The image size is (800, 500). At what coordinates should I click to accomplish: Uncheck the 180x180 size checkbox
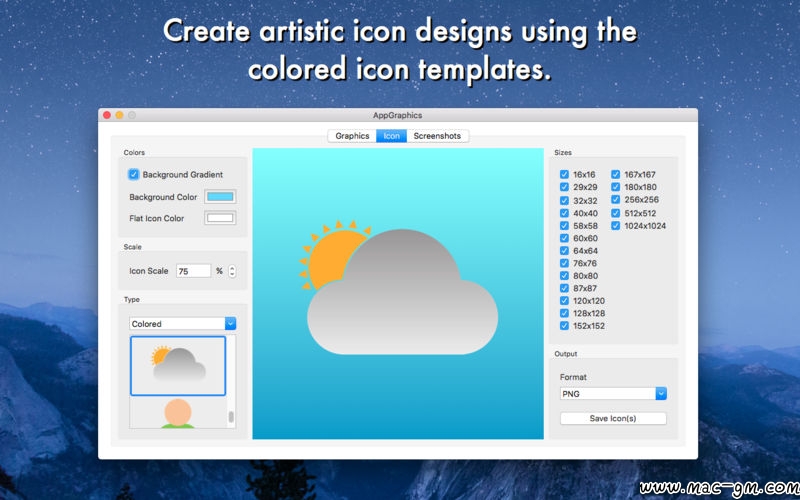(x=616, y=187)
